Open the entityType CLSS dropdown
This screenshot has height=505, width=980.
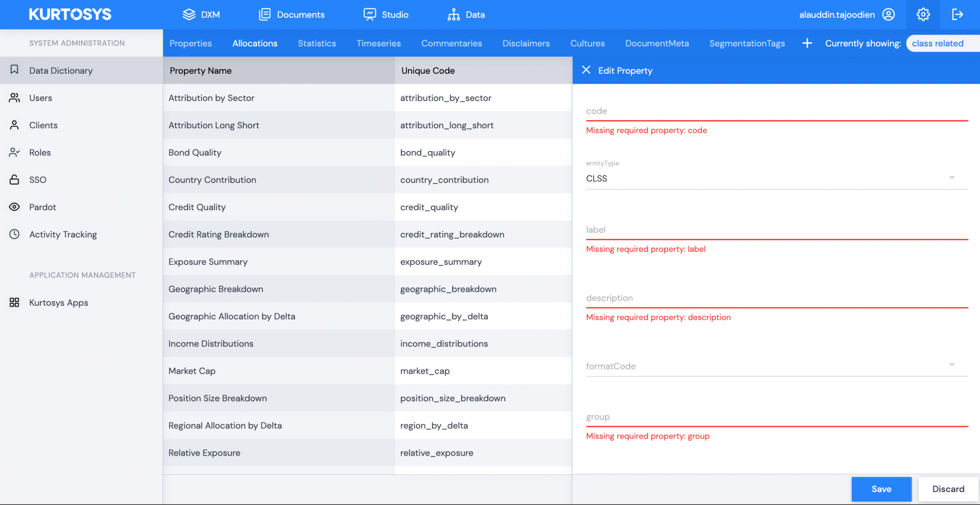point(952,178)
